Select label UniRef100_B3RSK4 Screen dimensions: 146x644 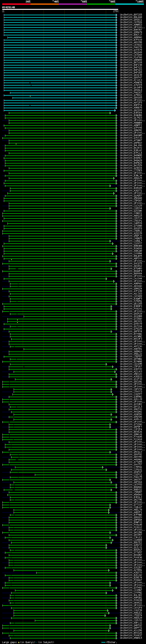pyautogui.click(x=131, y=113)
